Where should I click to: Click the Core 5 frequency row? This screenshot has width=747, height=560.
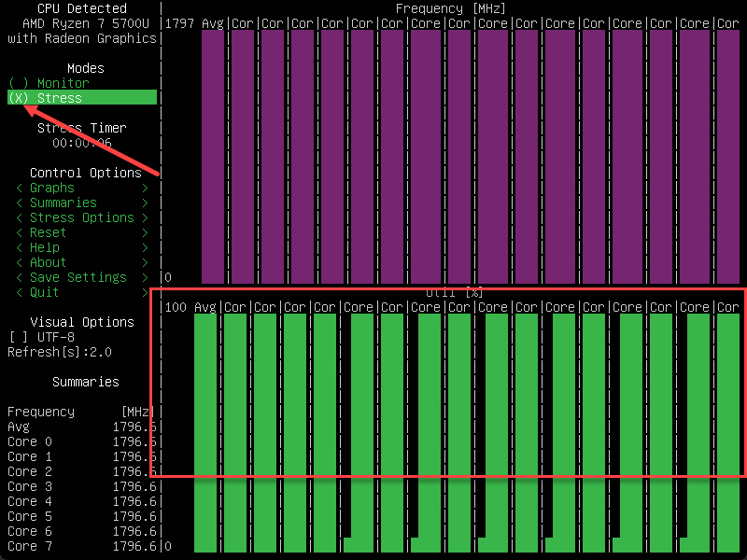(82, 516)
